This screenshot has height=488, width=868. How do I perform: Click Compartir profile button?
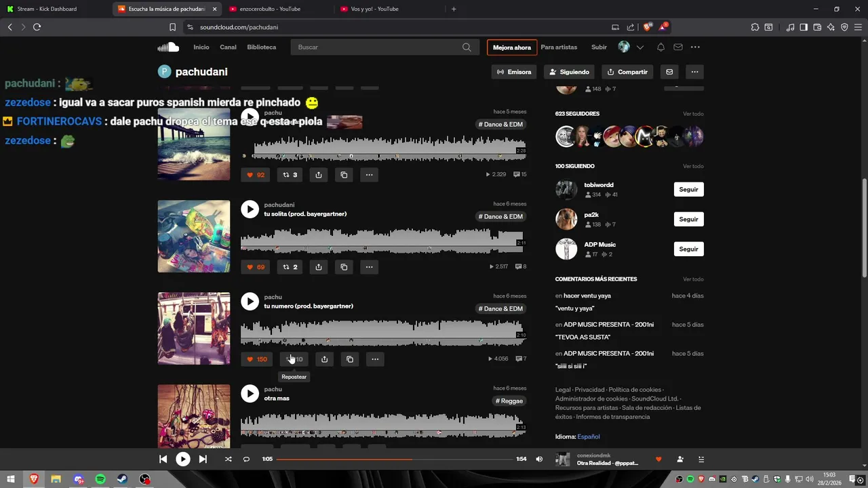click(x=627, y=72)
